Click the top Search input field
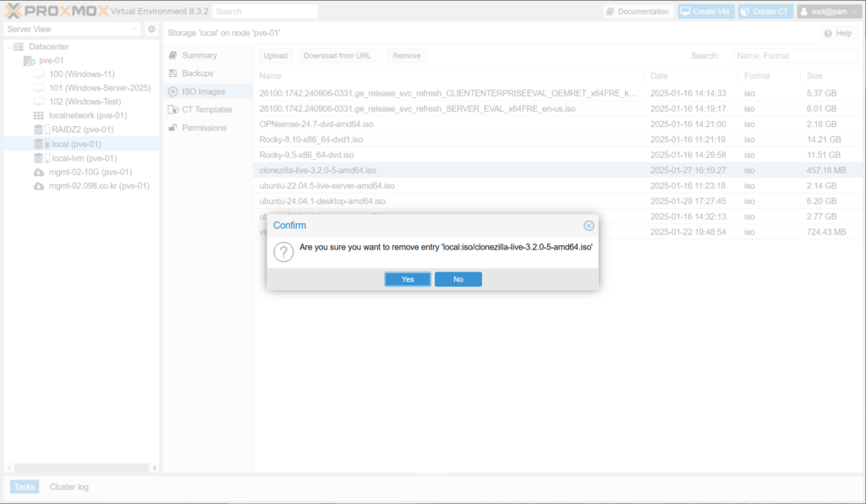Viewport: 866px width, 504px height. point(265,12)
